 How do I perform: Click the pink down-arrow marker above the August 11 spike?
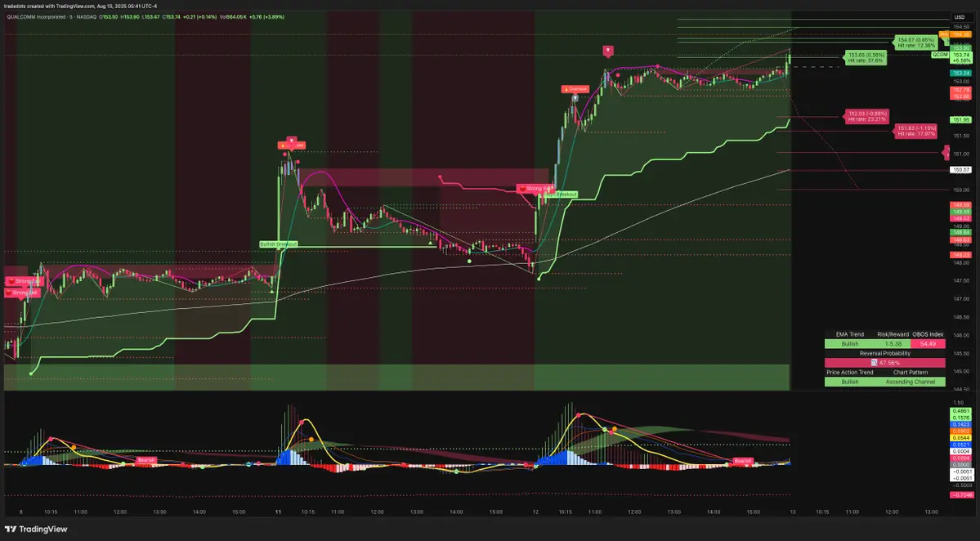[291, 141]
